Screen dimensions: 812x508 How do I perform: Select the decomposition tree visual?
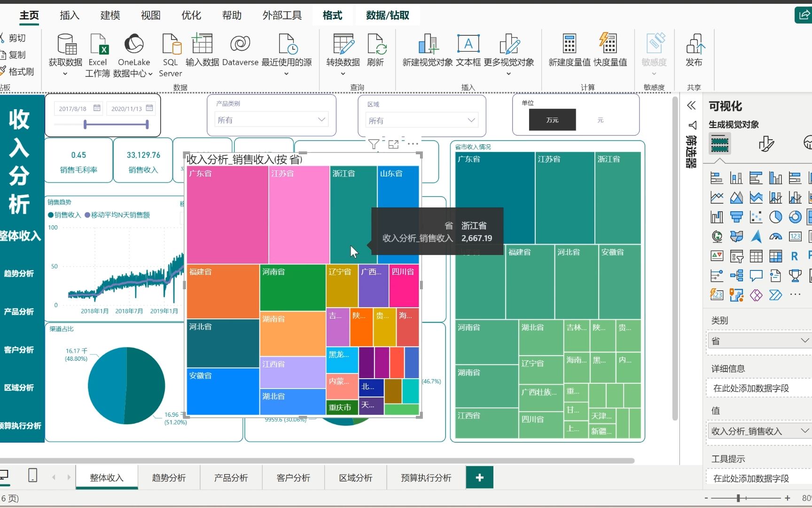[736, 276]
